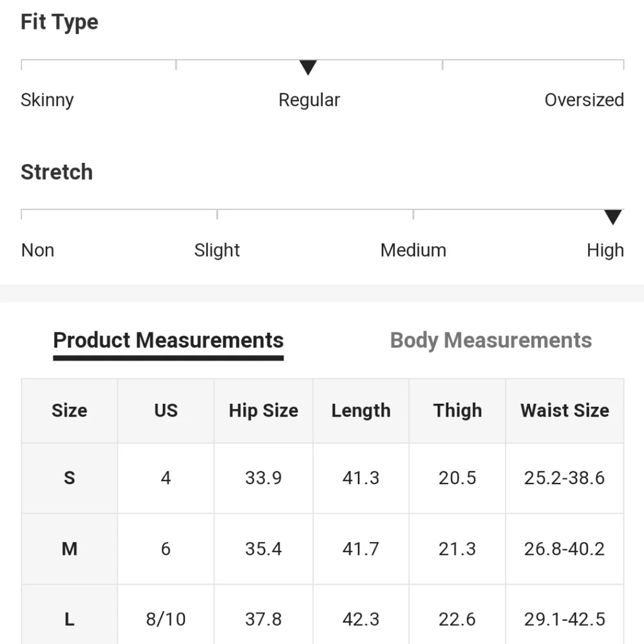Click the Regular fit label

(x=309, y=100)
